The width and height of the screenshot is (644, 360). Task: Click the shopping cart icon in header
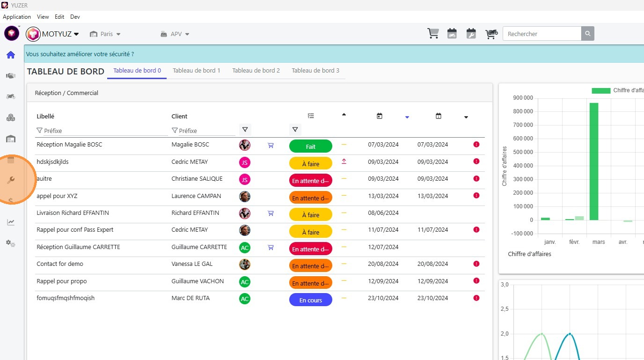tap(433, 34)
